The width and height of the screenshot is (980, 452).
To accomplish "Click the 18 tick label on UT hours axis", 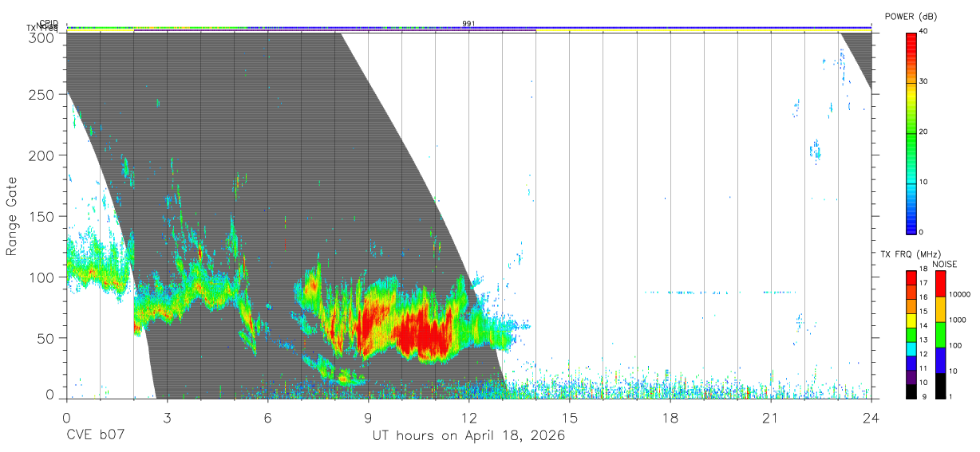I will (x=670, y=418).
